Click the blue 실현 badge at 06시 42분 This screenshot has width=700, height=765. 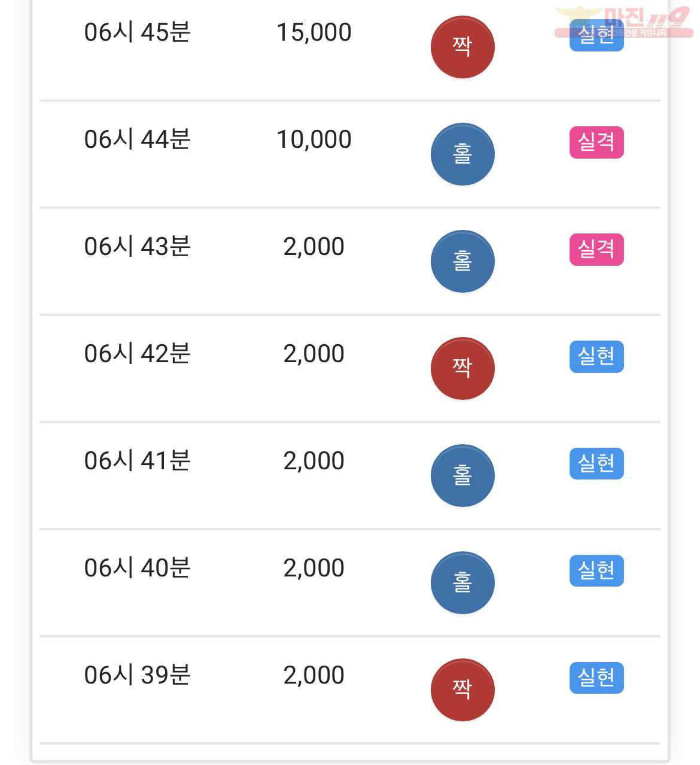596,357
